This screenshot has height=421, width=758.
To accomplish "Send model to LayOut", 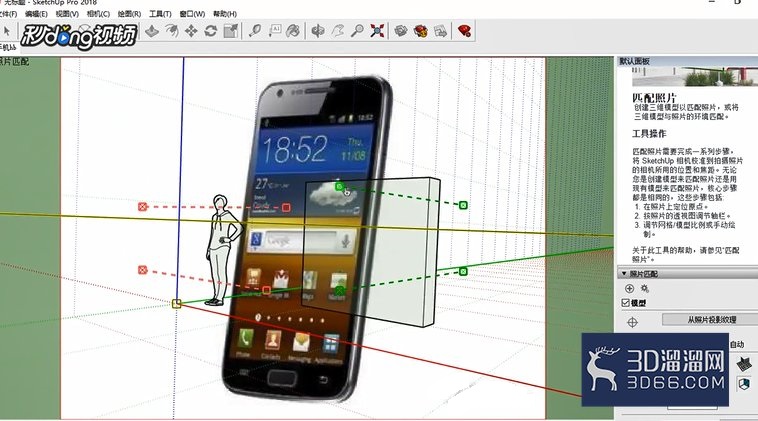I will pos(440,31).
